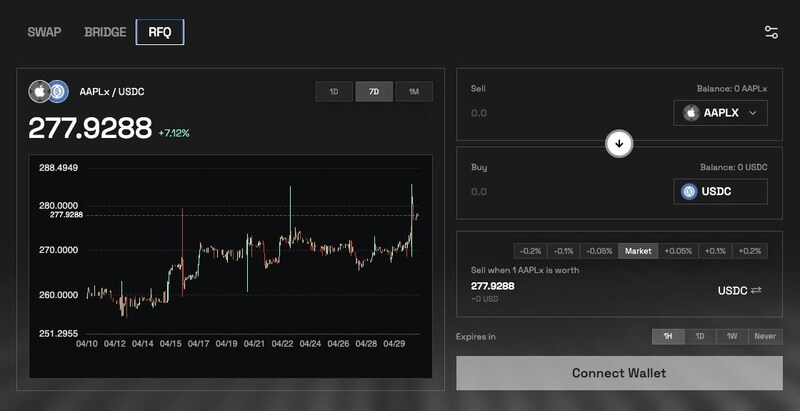The width and height of the screenshot is (800, 411).
Task: Select the -0.1% price offset
Action: pyautogui.click(x=564, y=251)
